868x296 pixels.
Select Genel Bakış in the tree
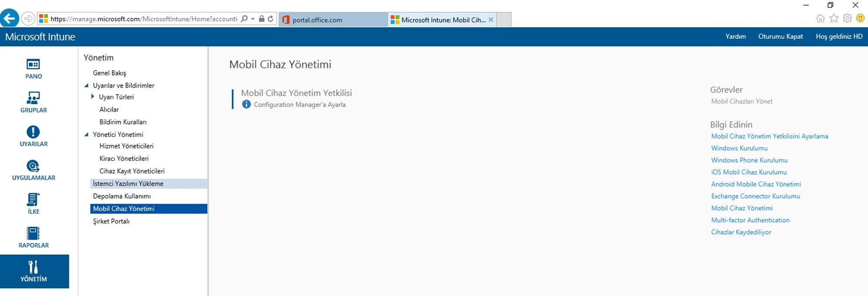(x=109, y=73)
